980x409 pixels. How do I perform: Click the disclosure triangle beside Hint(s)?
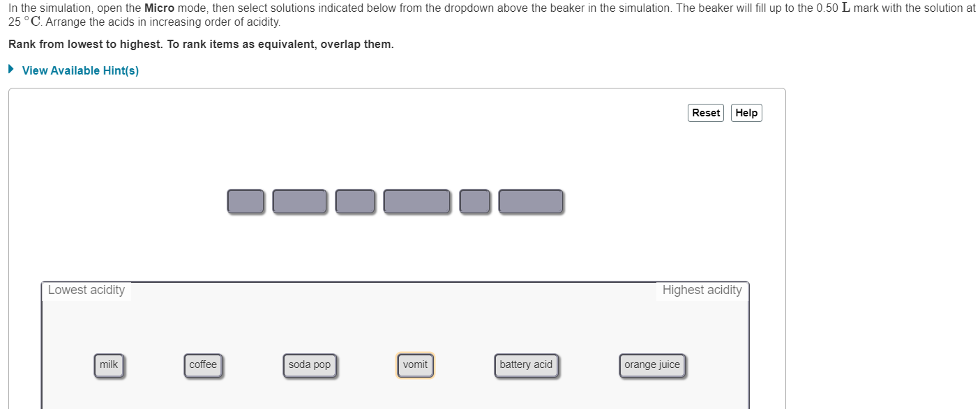pyautogui.click(x=10, y=69)
